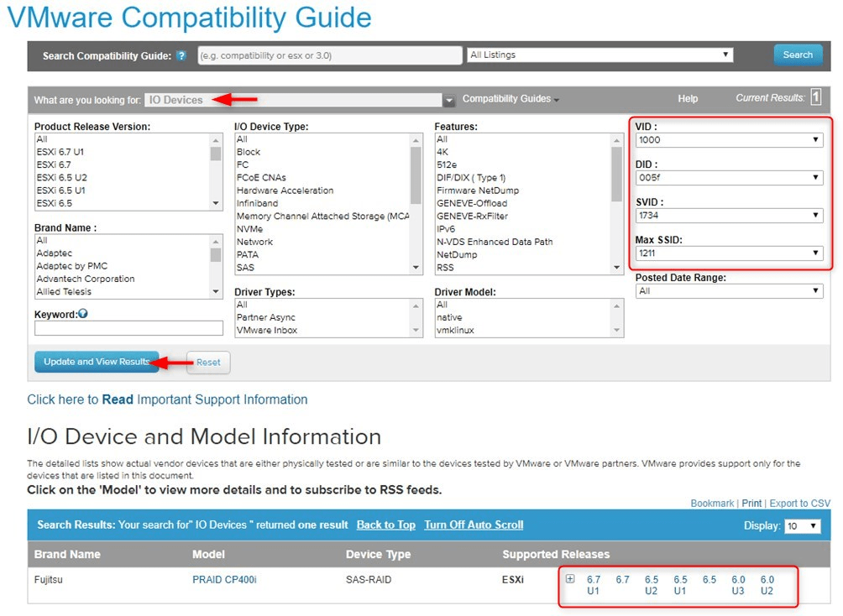Click Turn Off Auto Scroll link
This screenshot has width=843, height=616.
[474, 525]
